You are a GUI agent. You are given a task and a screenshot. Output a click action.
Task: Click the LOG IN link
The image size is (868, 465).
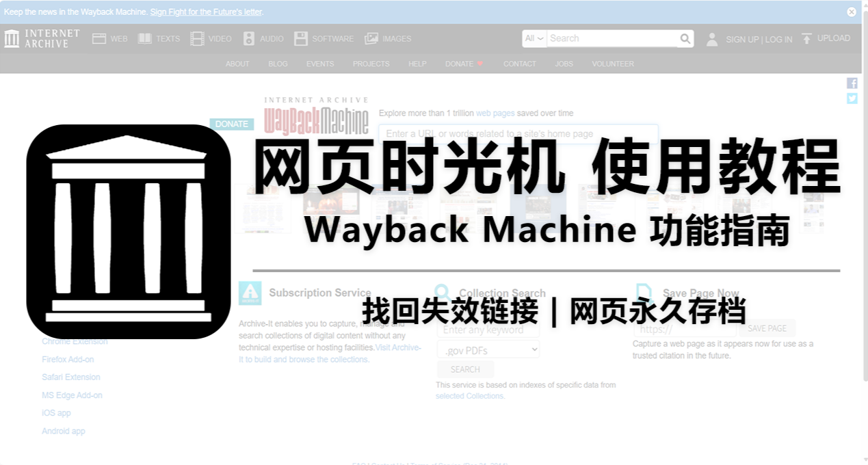pyautogui.click(x=778, y=40)
